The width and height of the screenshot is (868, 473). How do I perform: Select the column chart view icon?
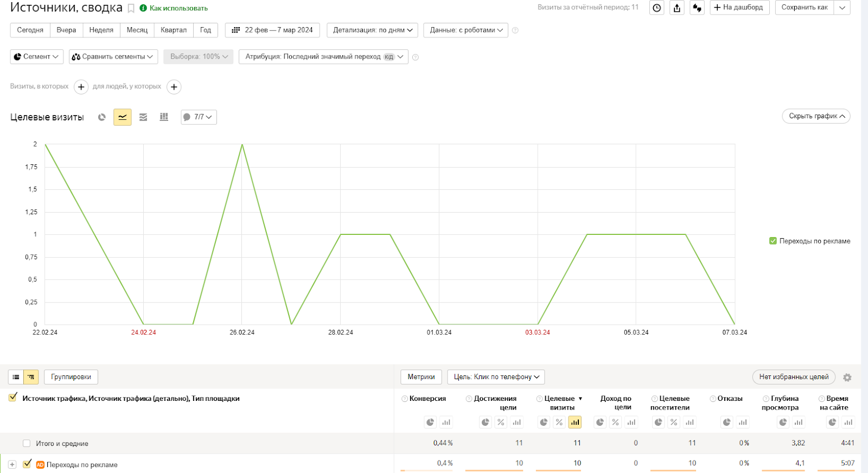(x=164, y=117)
